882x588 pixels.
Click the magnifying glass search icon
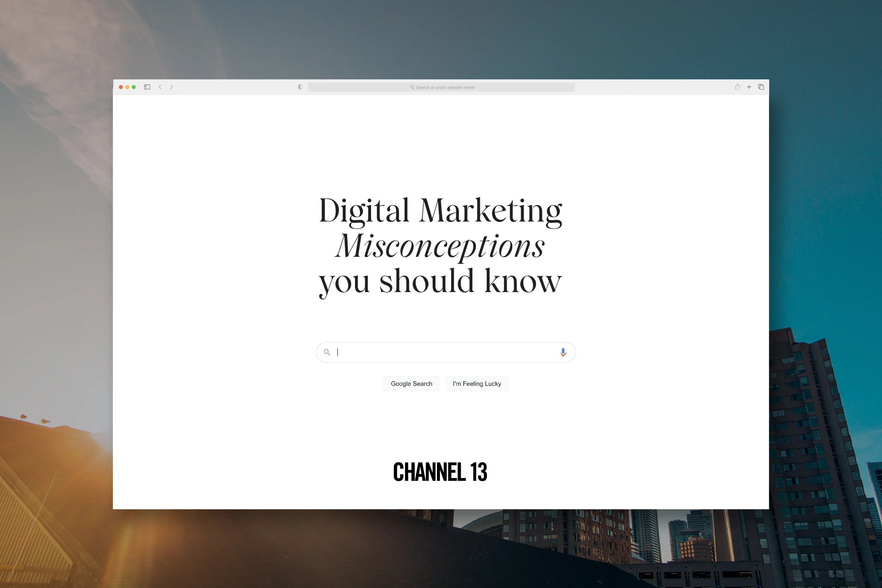[327, 352]
